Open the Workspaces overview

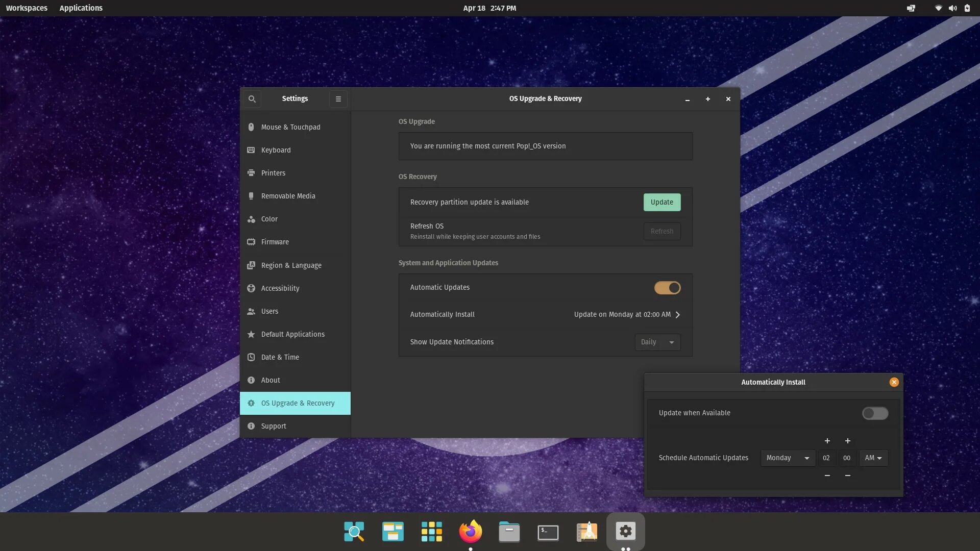pyautogui.click(x=27, y=8)
